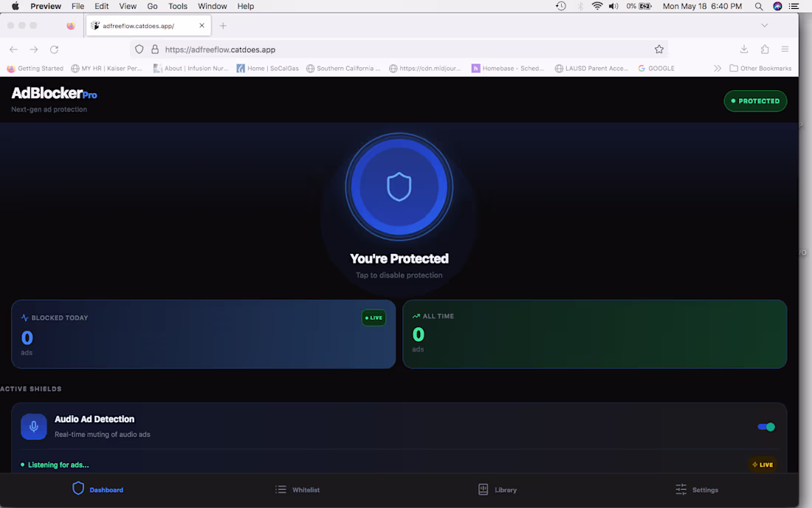
Task: Open the Help menu
Action: [x=246, y=6]
